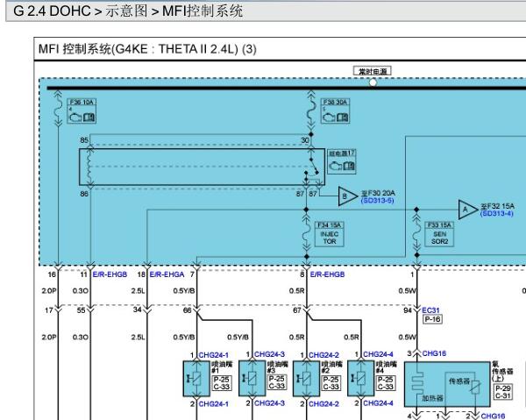Click the engine icon under 继电器17 label
This screenshot has width=526, height=420.
click(x=335, y=166)
